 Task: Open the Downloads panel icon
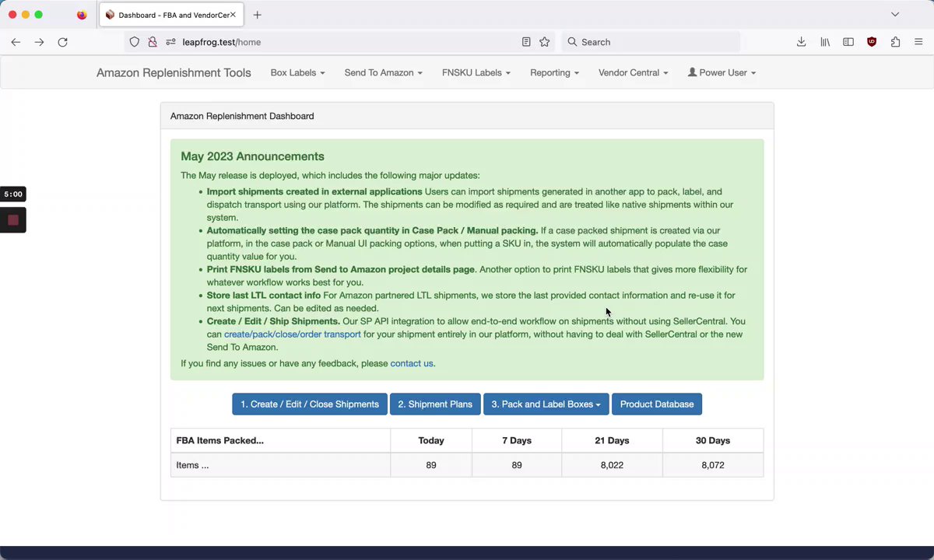point(801,42)
